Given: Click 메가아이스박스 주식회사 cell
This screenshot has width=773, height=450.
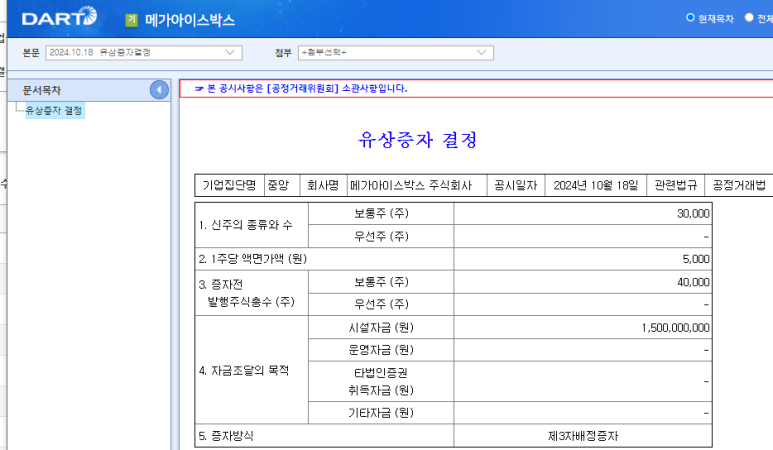Looking at the screenshot, I should [x=417, y=185].
